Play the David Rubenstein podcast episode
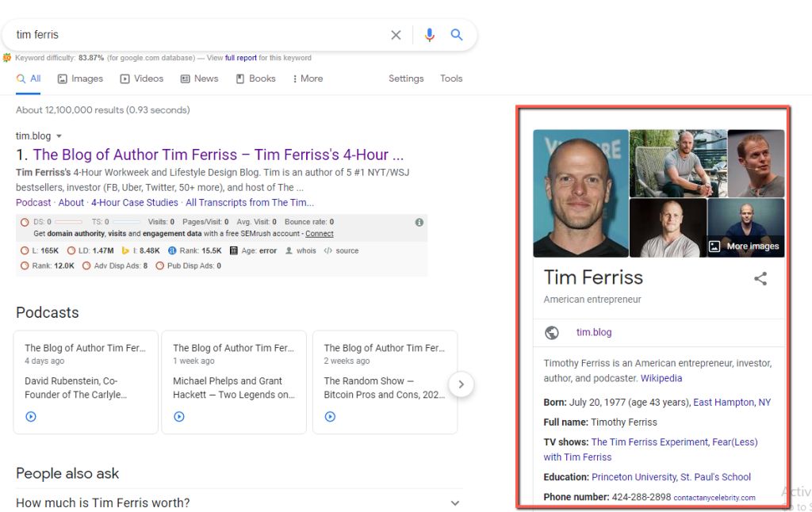 point(31,417)
